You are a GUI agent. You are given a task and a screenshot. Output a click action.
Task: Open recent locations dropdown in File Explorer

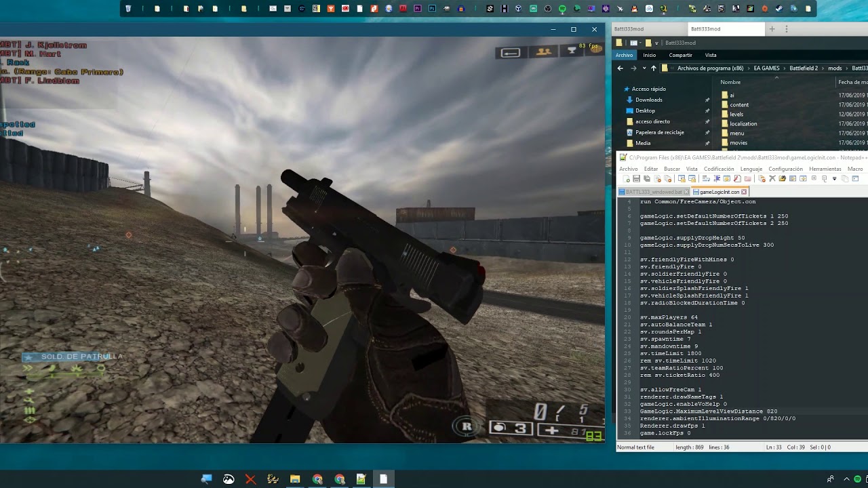coord(644,68)
